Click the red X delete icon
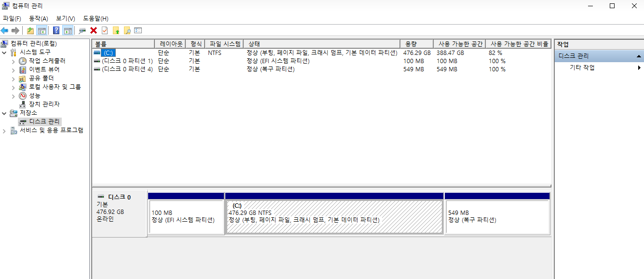The image size is (644, 279). coord(94,30)
